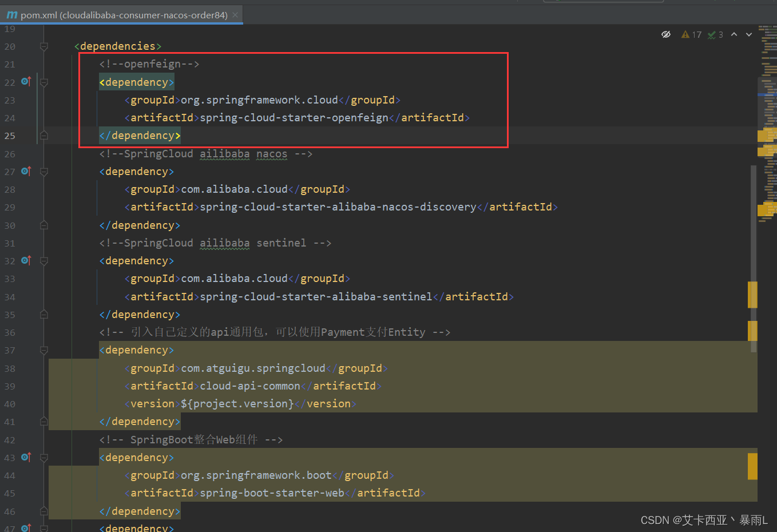Image resolution: width=777 pixels, height=532 pixels.
Task: Click yellow warning stripe beside line 34
Action: click(x=752, y=295)
